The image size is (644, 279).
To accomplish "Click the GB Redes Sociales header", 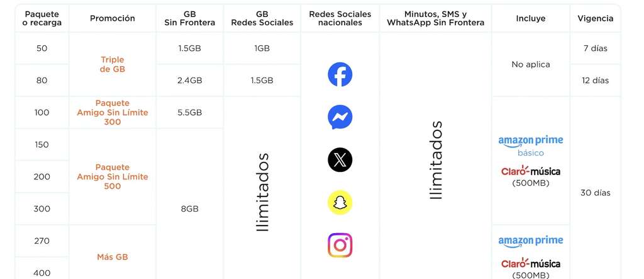I will click(262, 18).
